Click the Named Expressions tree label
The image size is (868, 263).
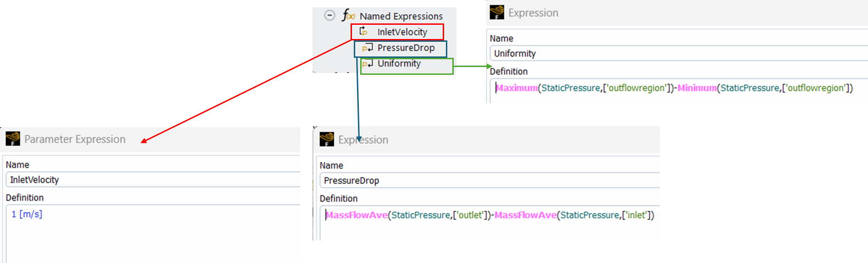[x=401, y=16]
